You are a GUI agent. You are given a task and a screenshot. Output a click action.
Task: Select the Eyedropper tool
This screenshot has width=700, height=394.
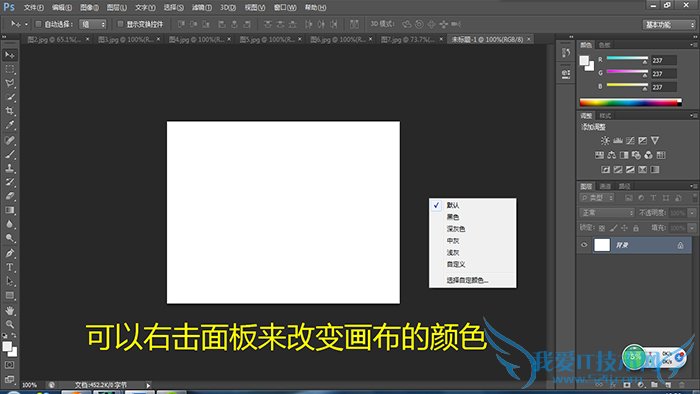point(10,125)
